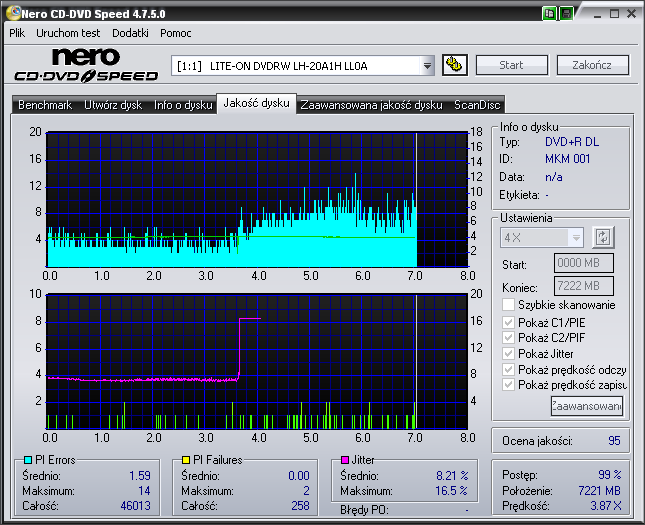645x525 pixels.
Task: Click the magenta Jitter legend swatch
Action: (345, 460)
